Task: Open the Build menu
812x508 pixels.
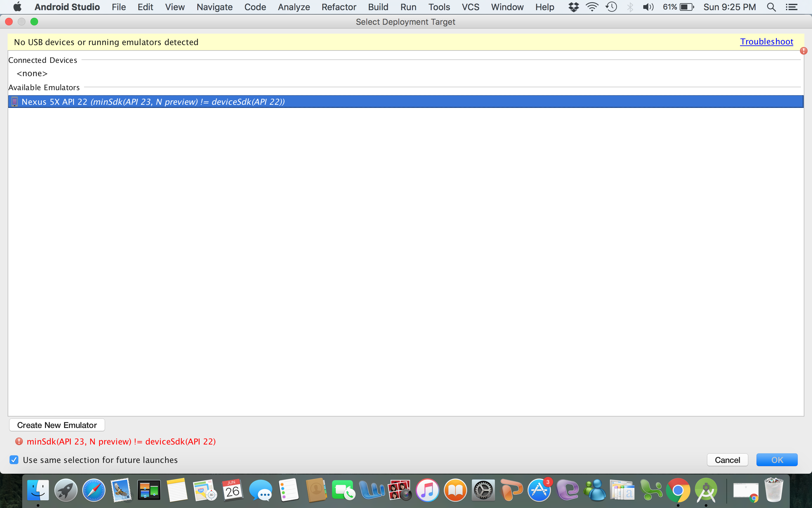Action: pos(378,7)
